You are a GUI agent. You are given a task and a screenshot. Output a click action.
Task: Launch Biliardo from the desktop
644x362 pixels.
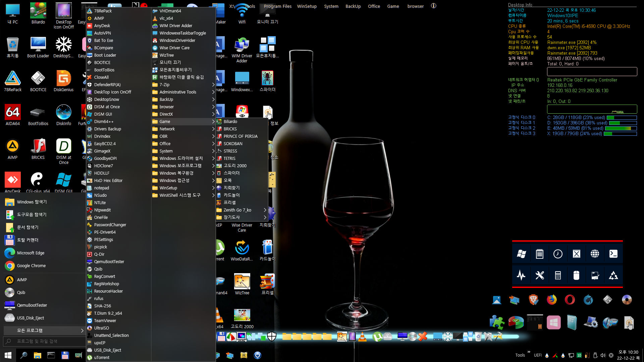pos(38,13)
